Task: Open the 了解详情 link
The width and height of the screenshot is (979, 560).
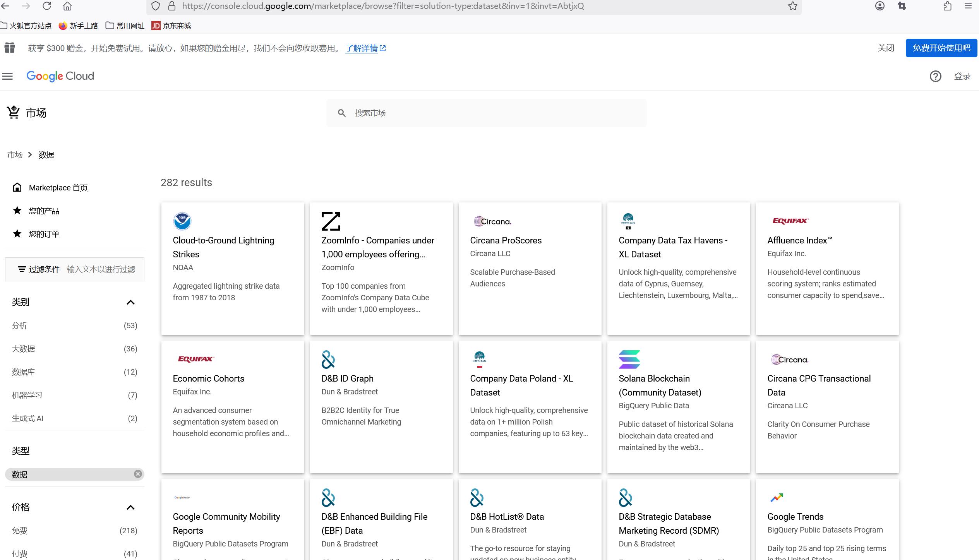Action: pyautogui.click(x=365, y=48)
